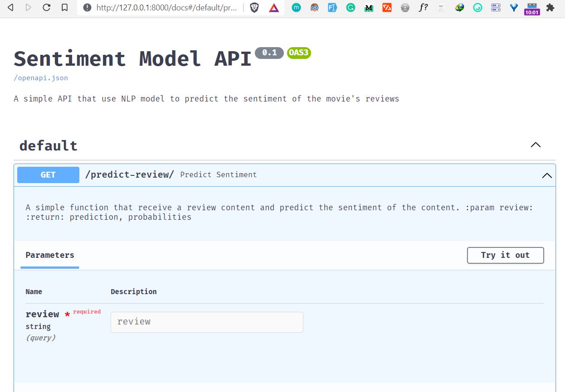This screenshot has height=392, width=565.
Task: Click the browser address bar
Action: pyautogui.click(x=166, y=8)
